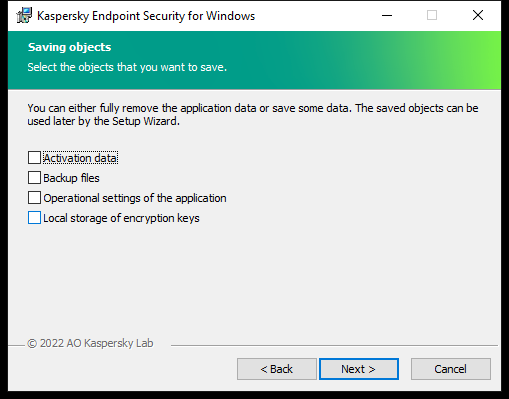Click the disabled maximize window button
The height and width of the screenshot is (399, 509).
pyautogui.click(x=432, y=15)
